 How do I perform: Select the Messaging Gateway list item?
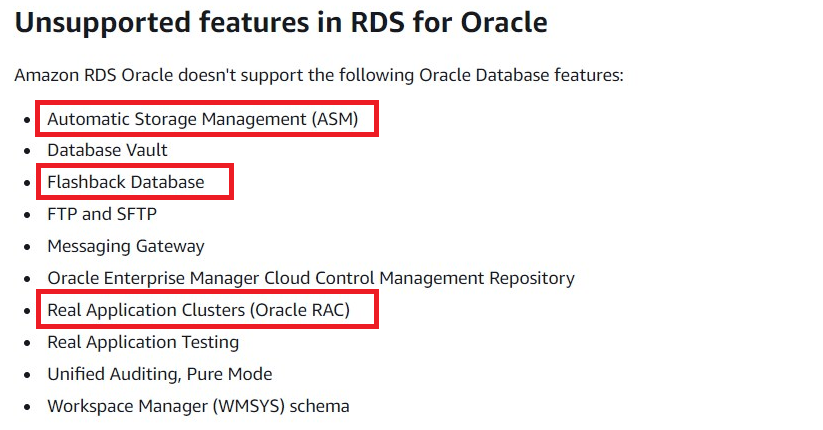pyautogui.click(x=126, y=246)
